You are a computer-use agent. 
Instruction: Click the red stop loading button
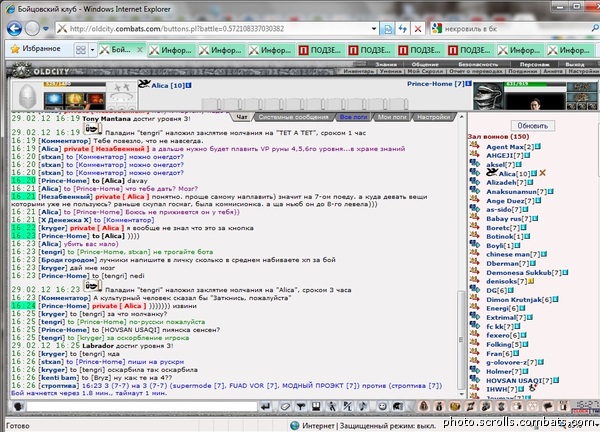coord(418,29)
